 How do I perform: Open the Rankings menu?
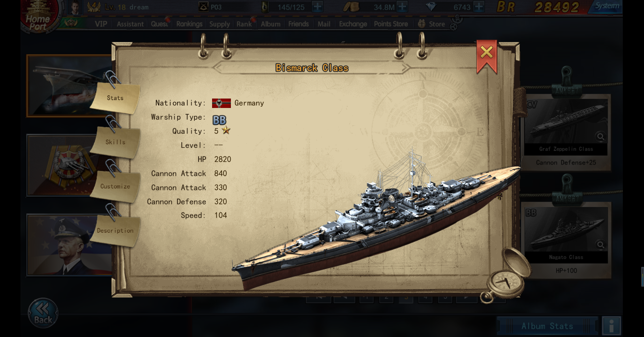tap(189, 24)
